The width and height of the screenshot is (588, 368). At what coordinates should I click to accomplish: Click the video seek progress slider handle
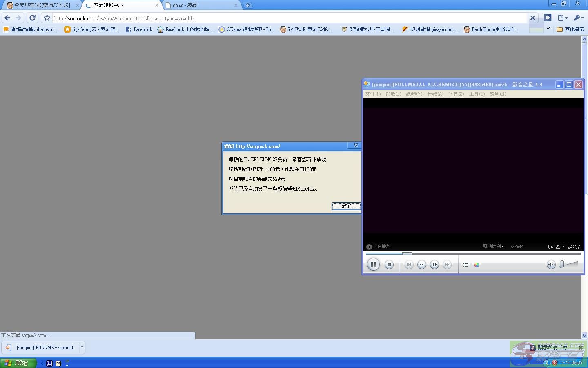coord(407,254)
